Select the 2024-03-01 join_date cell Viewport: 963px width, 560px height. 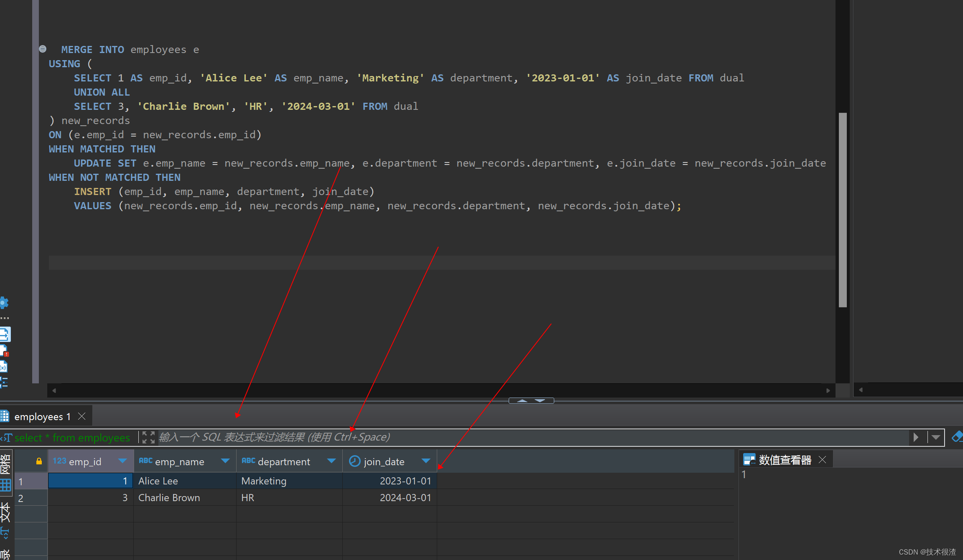390,497
